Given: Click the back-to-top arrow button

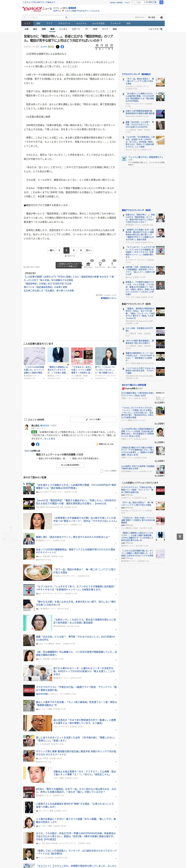Looking at the screenshot, I should pos(180,537).
